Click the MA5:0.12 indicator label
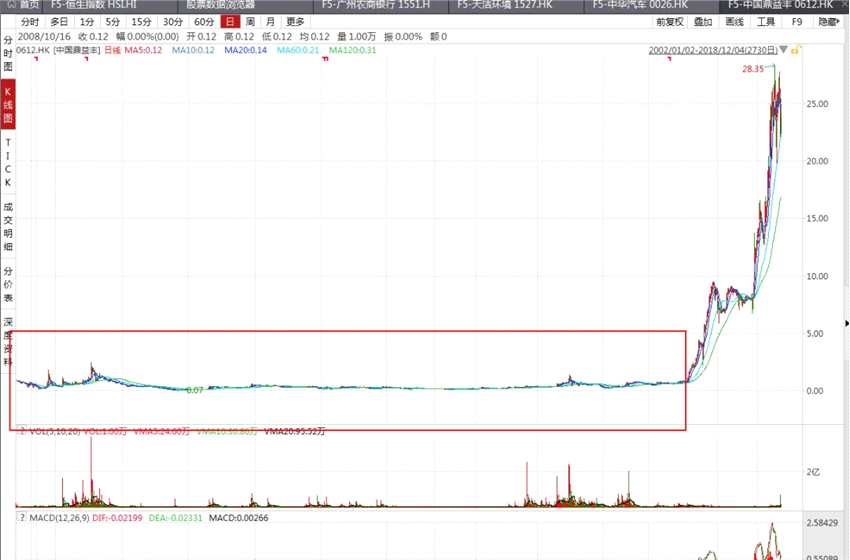 [143, 50]
